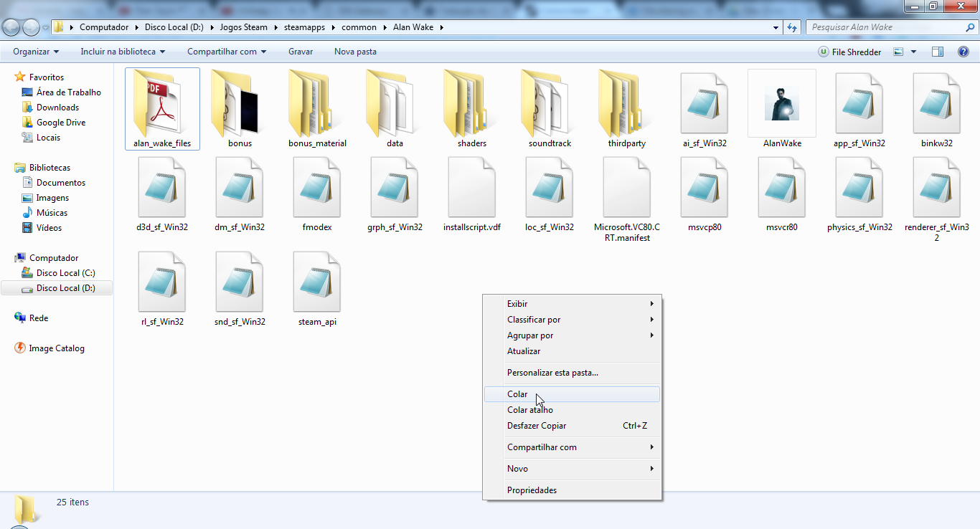Select the renderer_sf_Win32 file
Viewport: 980px width, 529px height.
pyautogui.click(x=937, y=199)
